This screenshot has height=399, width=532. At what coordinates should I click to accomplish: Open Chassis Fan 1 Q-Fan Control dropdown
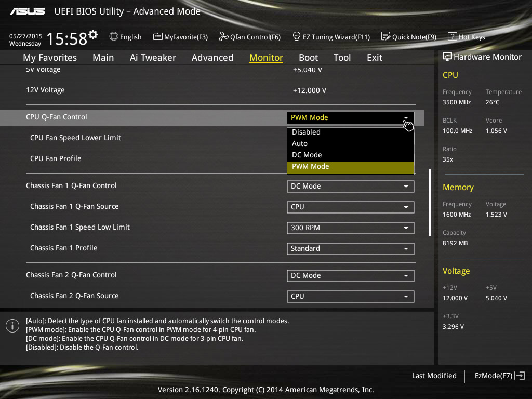351,187
